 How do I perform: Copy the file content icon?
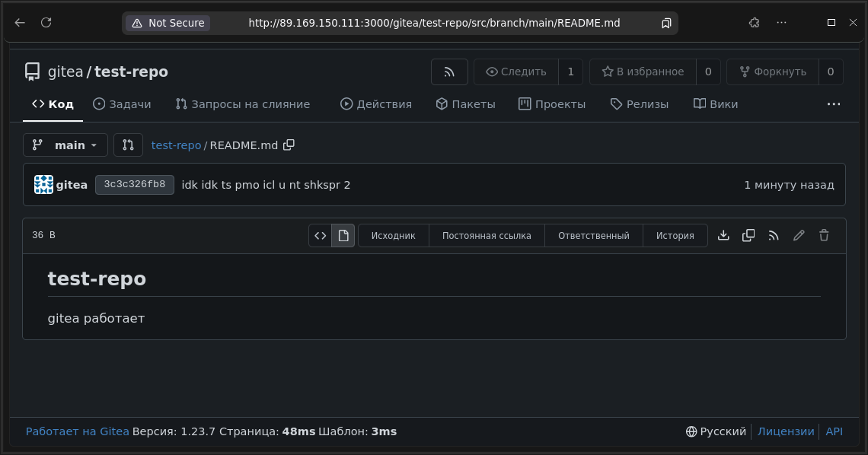pos(748,236)
